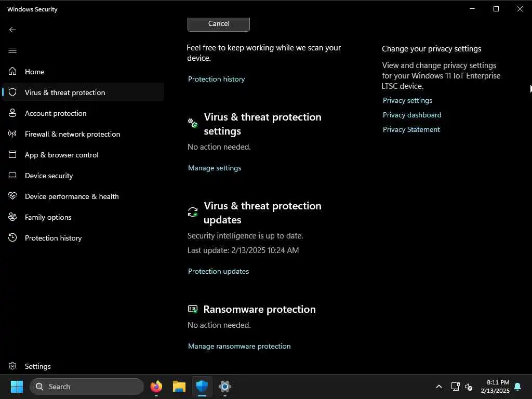Screen dimensions: 532x399
Task: Click the taskbar Search box
Action: 87,387
